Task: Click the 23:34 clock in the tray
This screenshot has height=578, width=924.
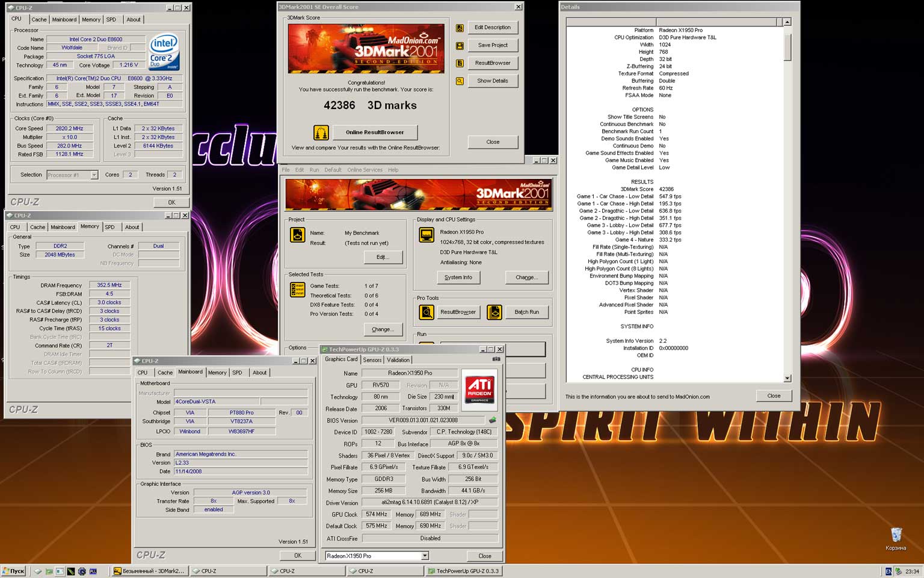Action: (912, 571)
